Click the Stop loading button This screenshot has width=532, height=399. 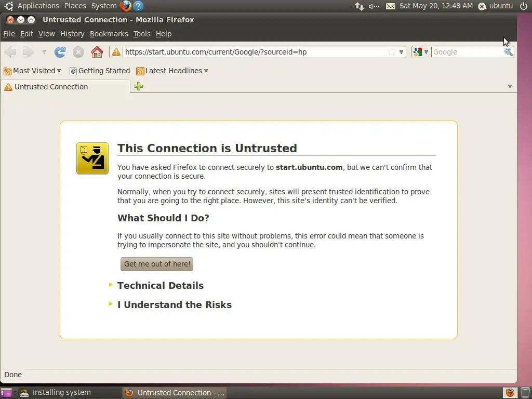[78, 52]
